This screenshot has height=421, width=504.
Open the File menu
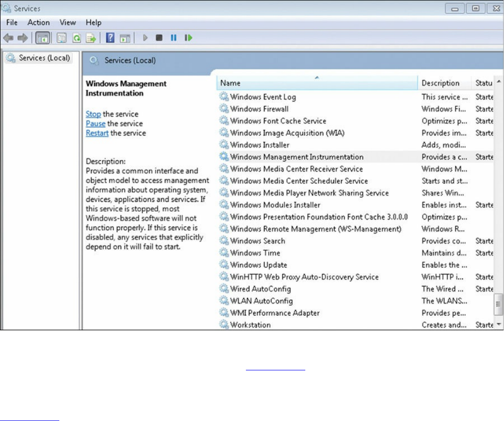pyautogui.click(x=12, y=23)
